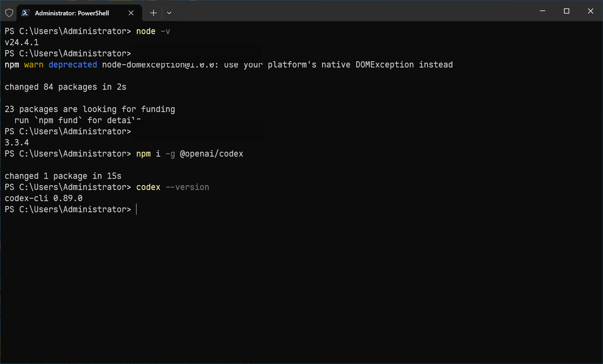Open a new tab with the plus button
The width and height of the screenshot is (603, 364).
point(153,13)
